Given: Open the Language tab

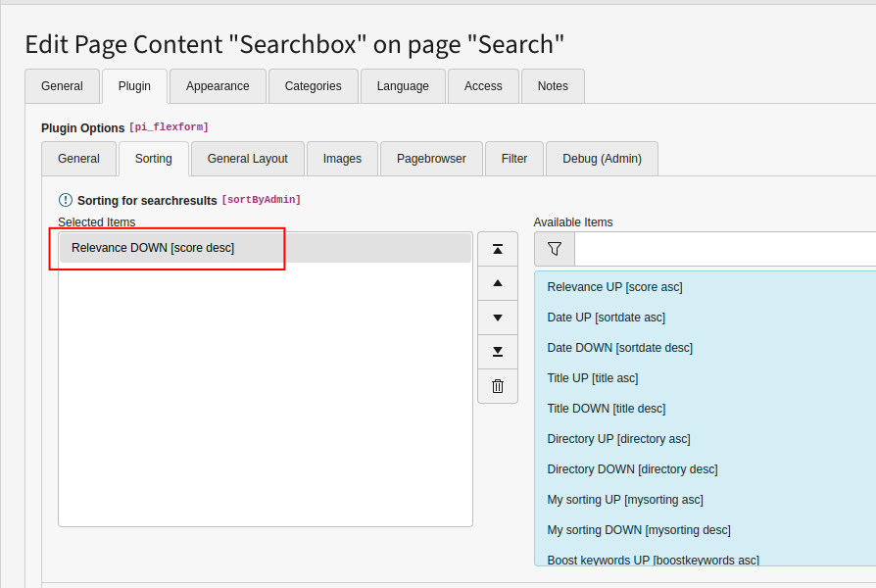Looking at the screenshot, I should (403, 86).
